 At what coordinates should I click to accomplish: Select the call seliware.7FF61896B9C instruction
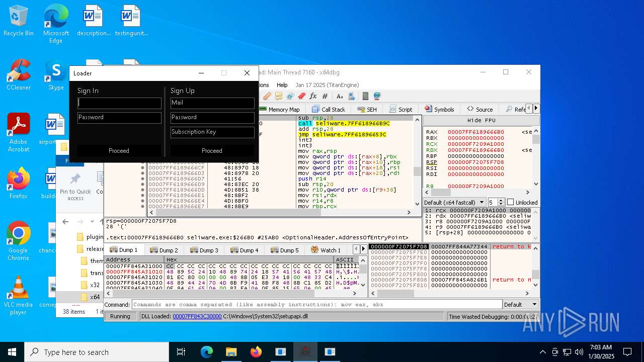tap(344, 123)
